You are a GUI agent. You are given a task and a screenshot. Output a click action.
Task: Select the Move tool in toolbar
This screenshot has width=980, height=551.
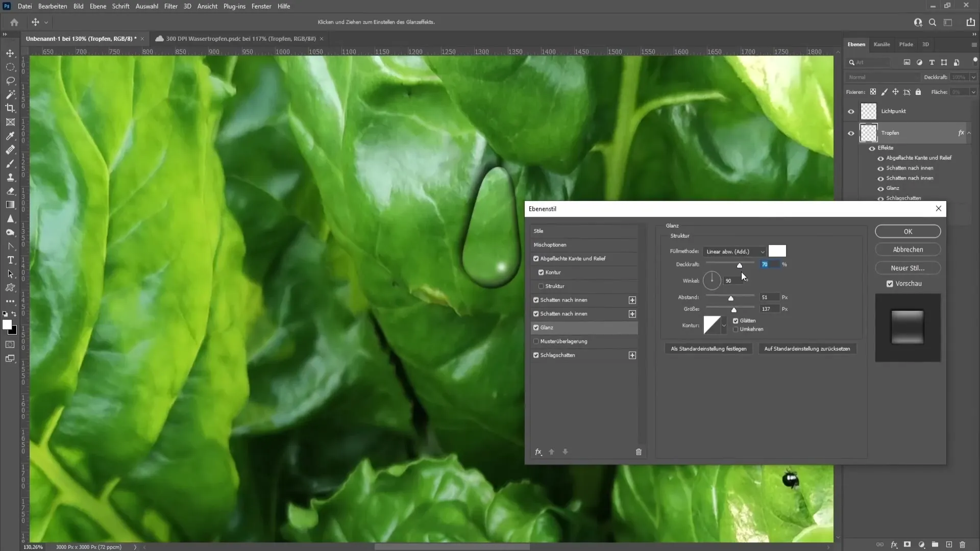[x=10, y=53]
